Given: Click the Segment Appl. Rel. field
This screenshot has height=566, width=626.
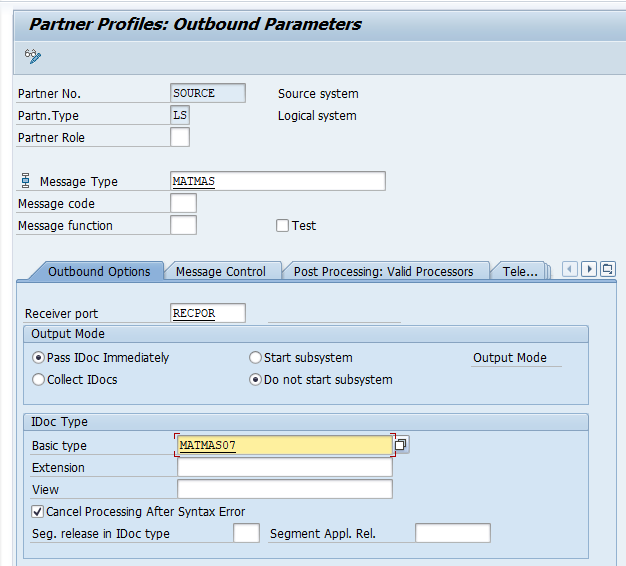Looking at the screenshot, I should tap(452, 534).
